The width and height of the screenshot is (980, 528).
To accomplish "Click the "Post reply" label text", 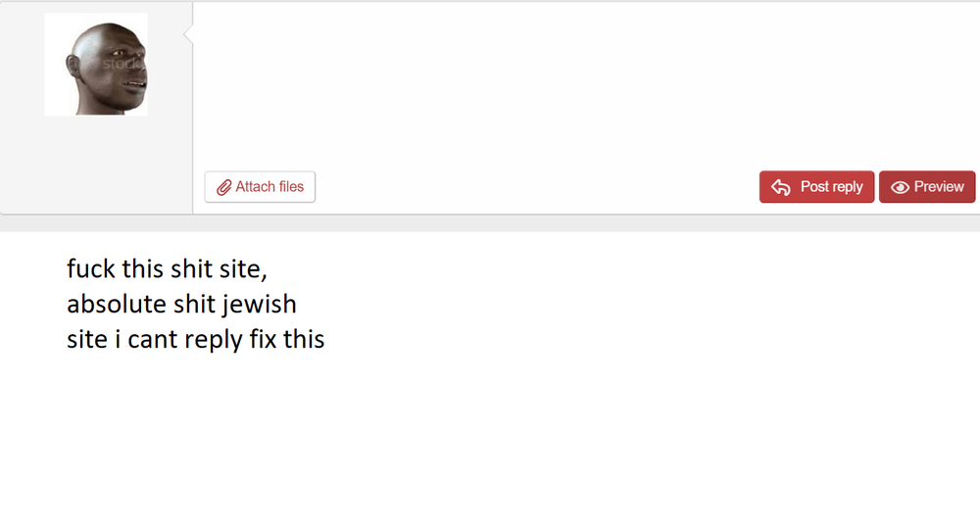I will pyautogui.click(x=831, y=187).
